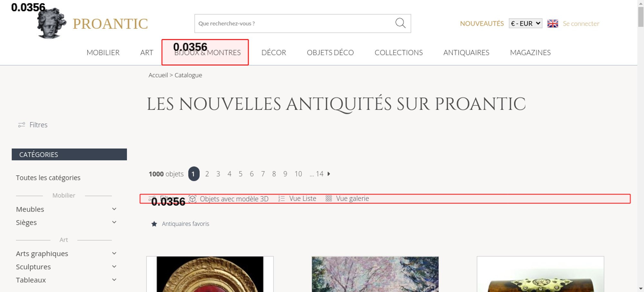Go to page 2 of results
This screenshot has width=644, height=292.
[207, 174]
